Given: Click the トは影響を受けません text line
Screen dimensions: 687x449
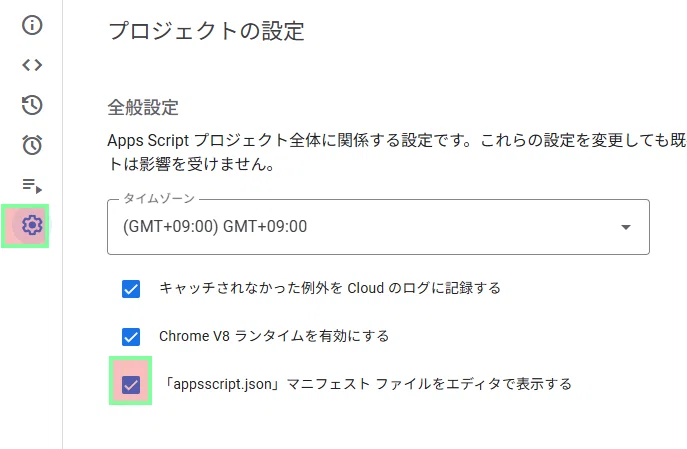Looking at the screenshot, I should pos(191,164).
